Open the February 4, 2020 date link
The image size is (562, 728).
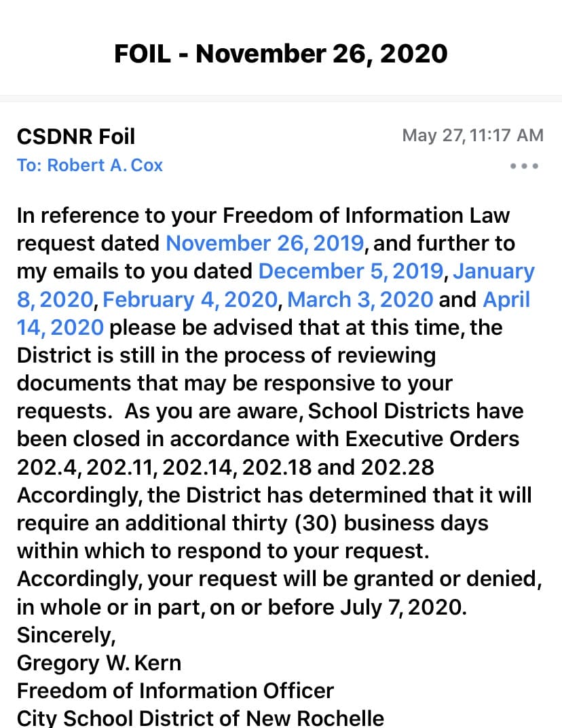[190, 299]
